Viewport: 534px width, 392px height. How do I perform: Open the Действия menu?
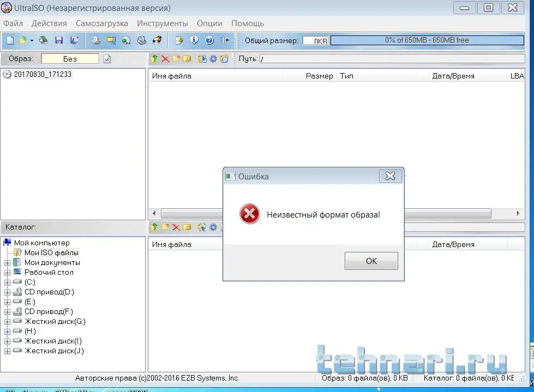coord(49,23)
